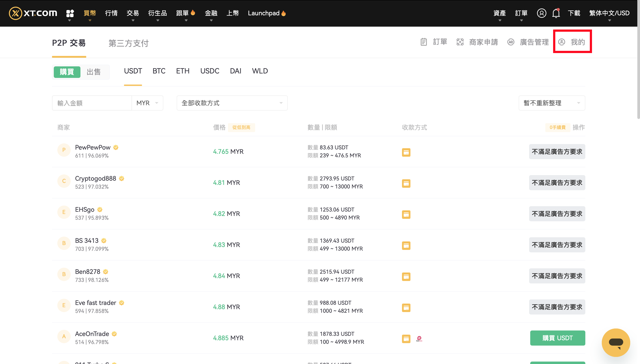The height and width of the screenshot is (364, 640).
Task: Switch to 出售 sell mode
Action: 94,72
